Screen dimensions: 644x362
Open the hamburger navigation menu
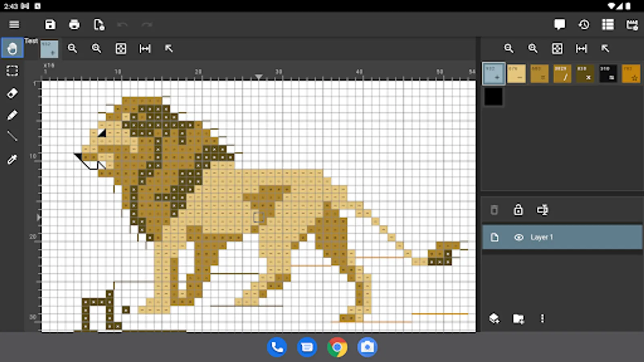tap(14, 25)
